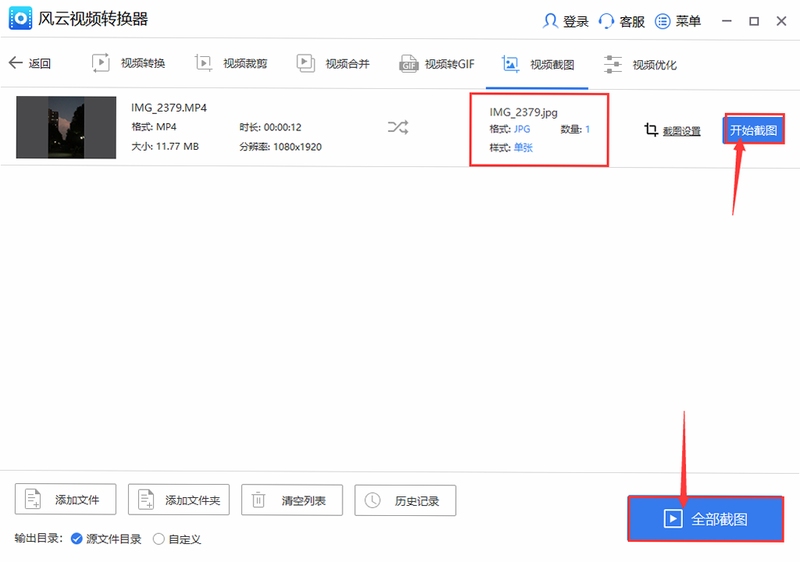Click the 登录 text label
800x562 pixels.
point(576,21)
